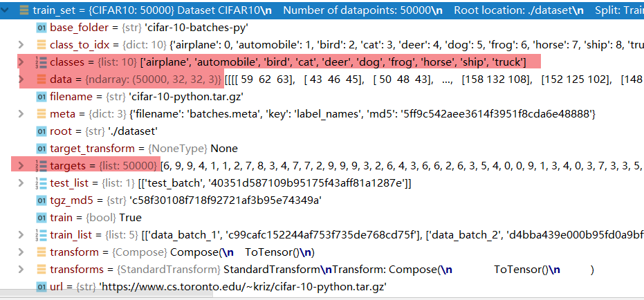Screen dimensions: 644x300
Task: Click the train_set object icon
Action: pyautogui.click(x=24, y=10)
